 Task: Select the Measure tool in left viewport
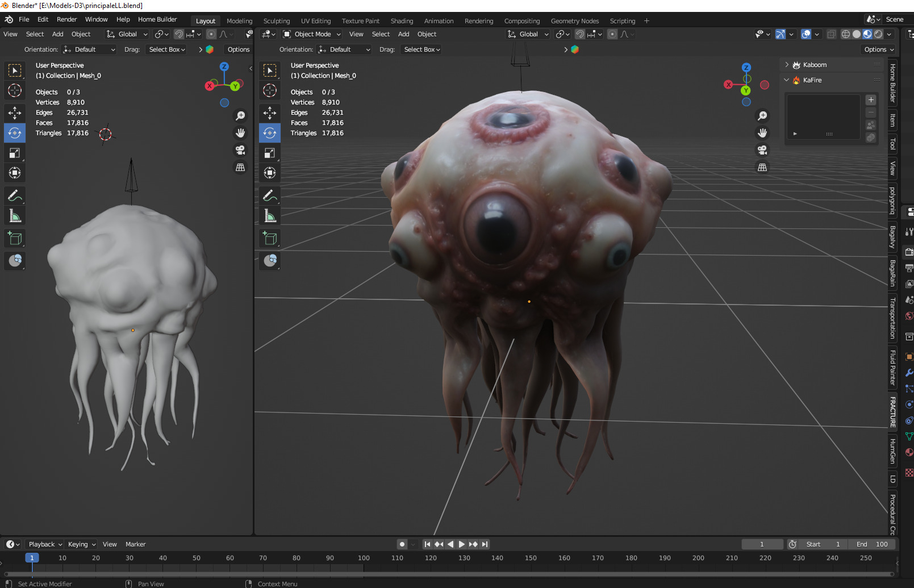coord(15,216)
